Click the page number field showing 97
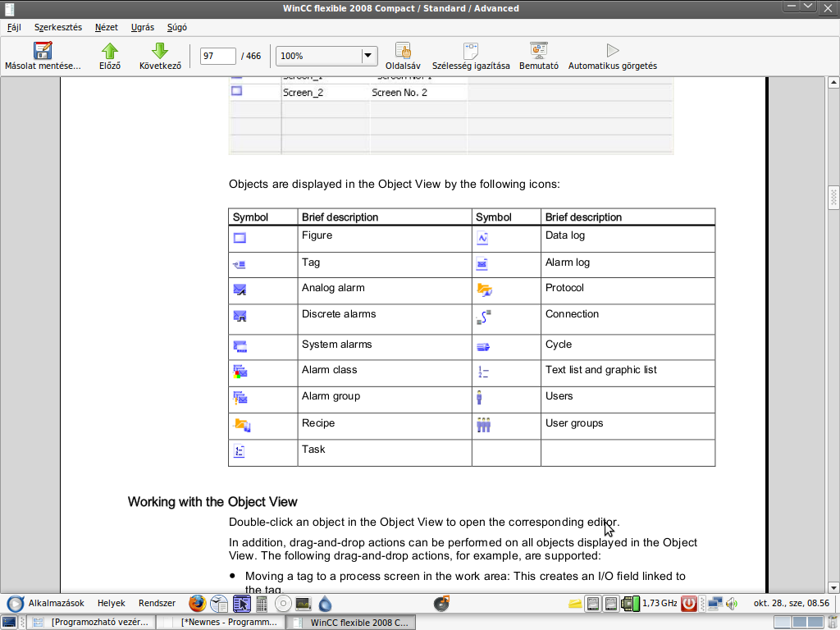This screenshot has width=840, height=630. tap(218, 56)
